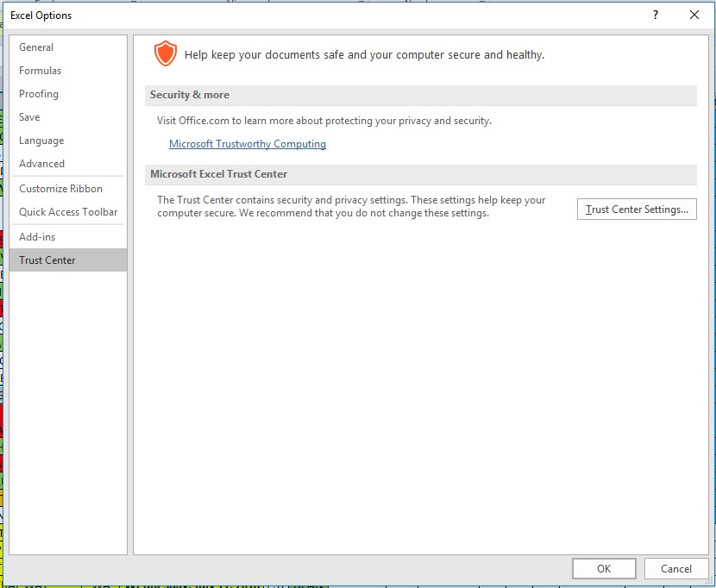
Task: Close the Excel Options dialog
Action: [694, 15]
